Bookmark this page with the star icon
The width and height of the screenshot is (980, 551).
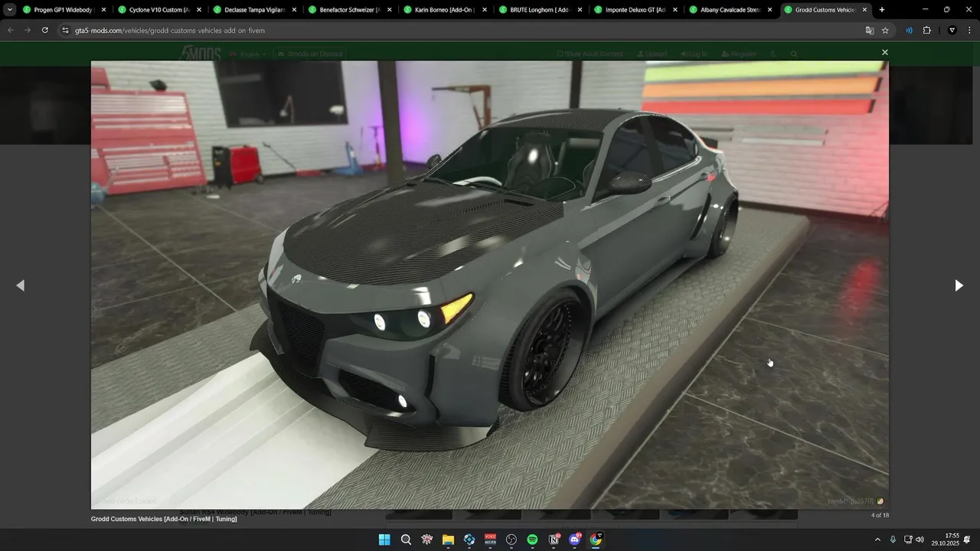tap(885, 30)
